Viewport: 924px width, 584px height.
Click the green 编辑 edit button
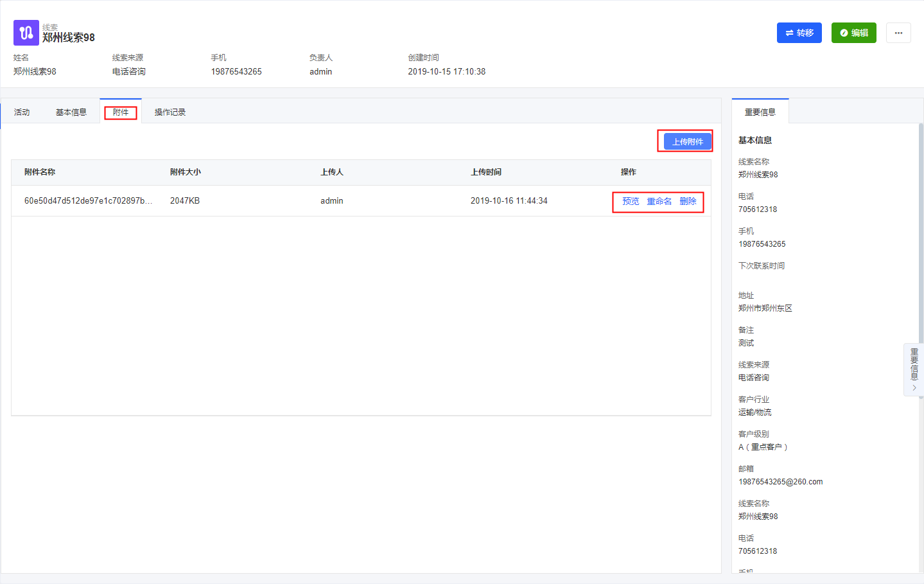853,33
